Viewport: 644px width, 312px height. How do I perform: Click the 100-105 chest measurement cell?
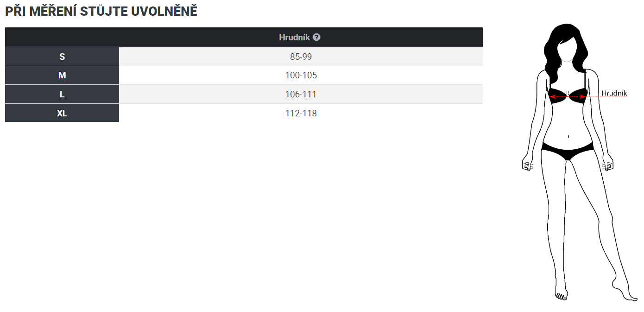click(301, 76)
